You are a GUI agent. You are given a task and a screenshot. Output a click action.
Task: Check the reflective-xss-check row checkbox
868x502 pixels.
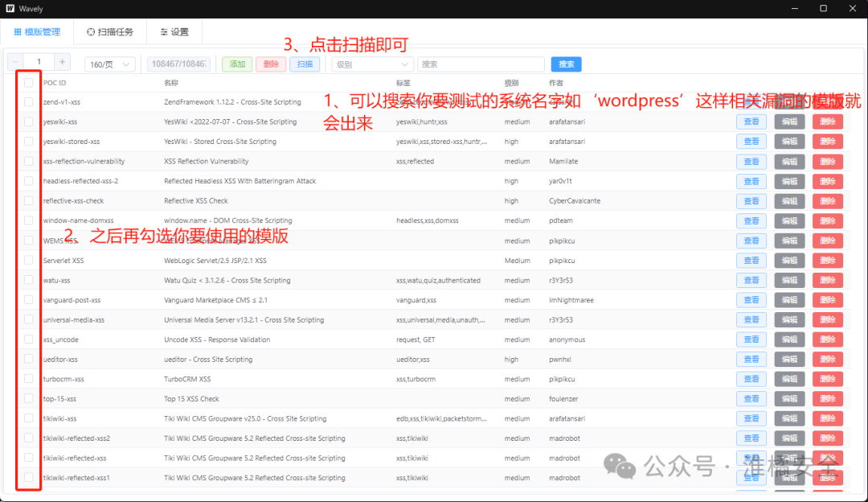29,200
